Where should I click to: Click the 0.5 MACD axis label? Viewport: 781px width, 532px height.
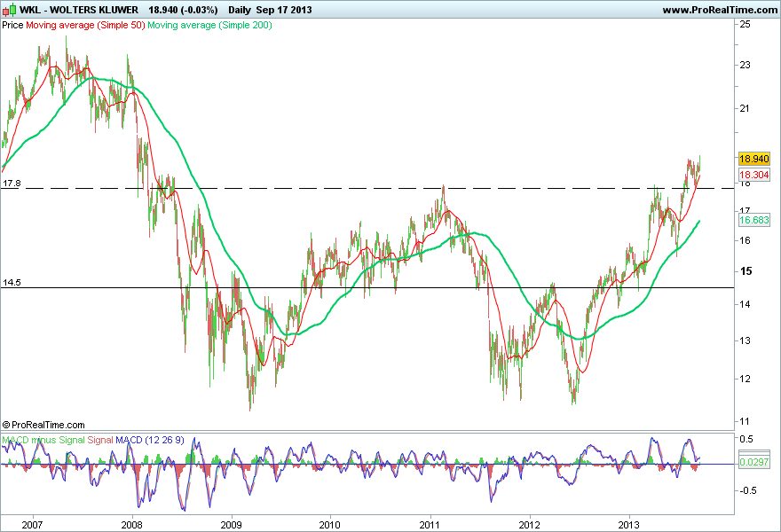pos(746,439)
